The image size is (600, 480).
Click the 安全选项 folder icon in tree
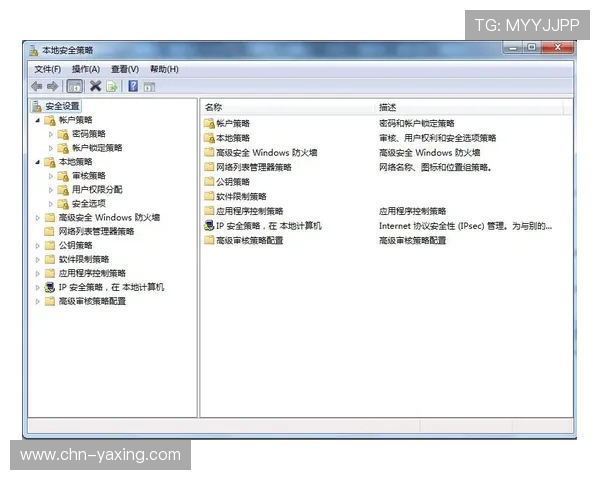tap(63, 204)
